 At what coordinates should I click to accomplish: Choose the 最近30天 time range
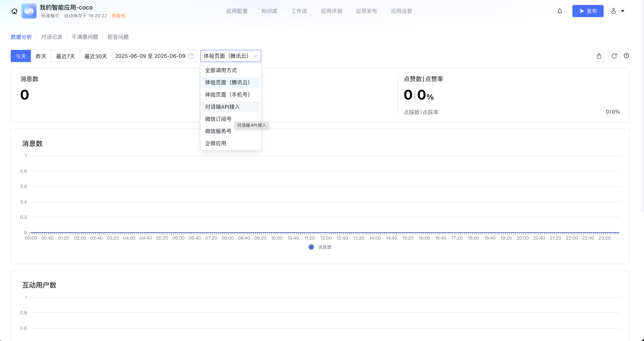tap(96, 56)
